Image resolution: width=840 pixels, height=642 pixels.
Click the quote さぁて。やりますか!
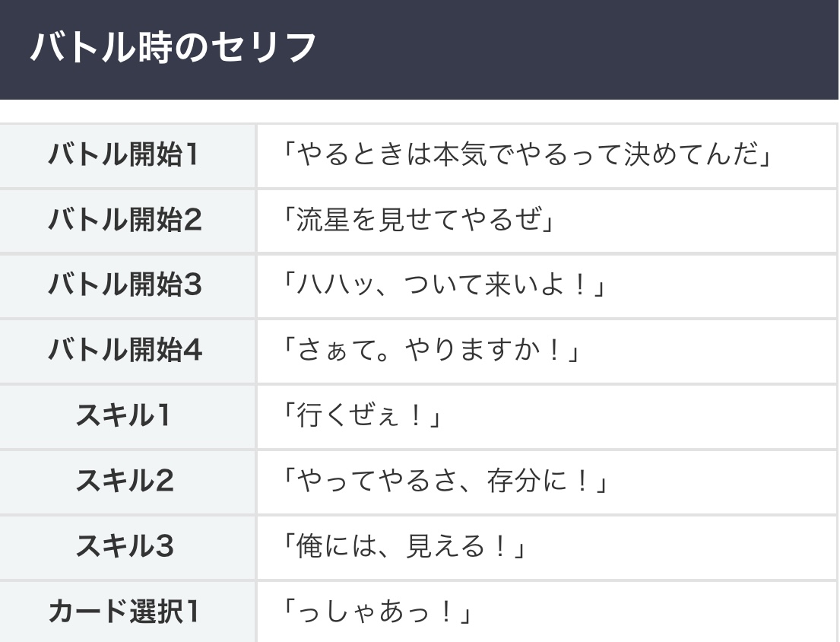tap(431, 351)
